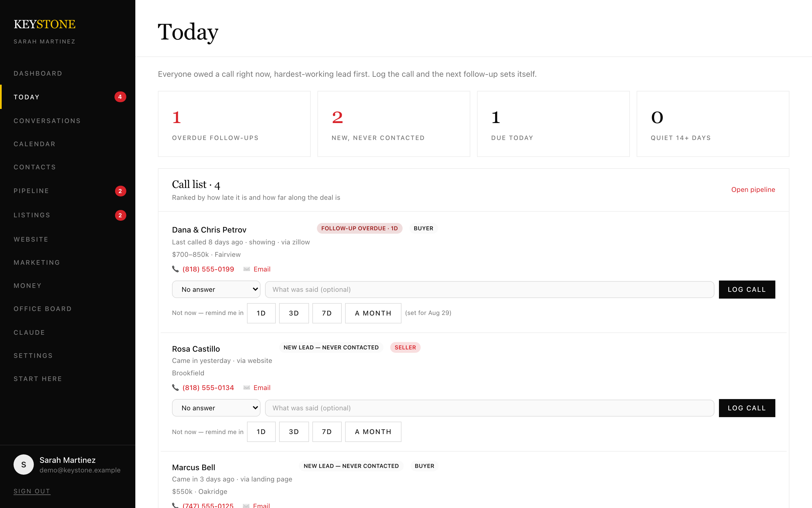This screenshot has width=812, height=508.
Task: Open the Calendar section
Action: coord(35,144)
